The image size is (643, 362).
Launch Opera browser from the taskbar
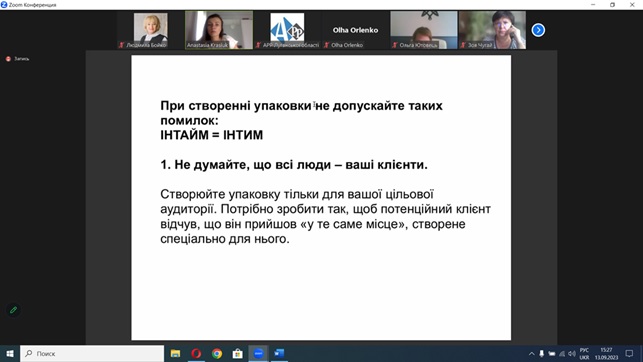[196, 353]
